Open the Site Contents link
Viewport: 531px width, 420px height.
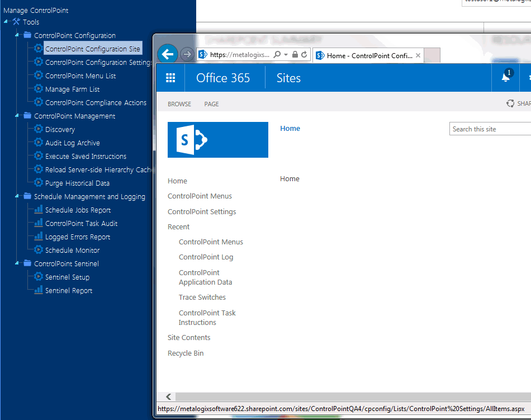188,337
